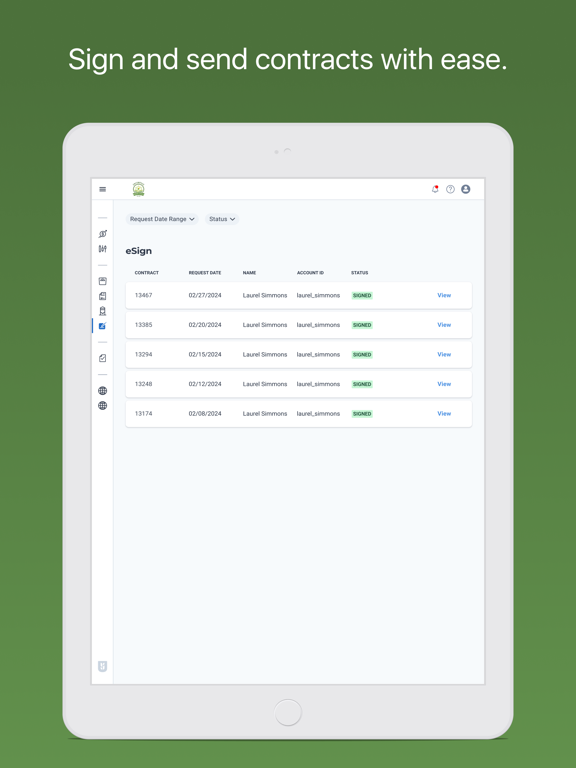
Task: Click the organization logo in header
Action: (x=139, y=189)
